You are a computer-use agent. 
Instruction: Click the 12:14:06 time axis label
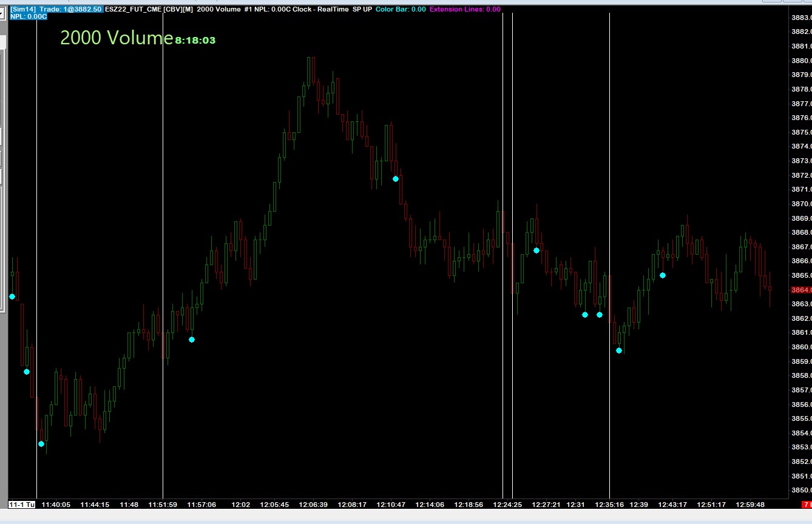[430, 505]
